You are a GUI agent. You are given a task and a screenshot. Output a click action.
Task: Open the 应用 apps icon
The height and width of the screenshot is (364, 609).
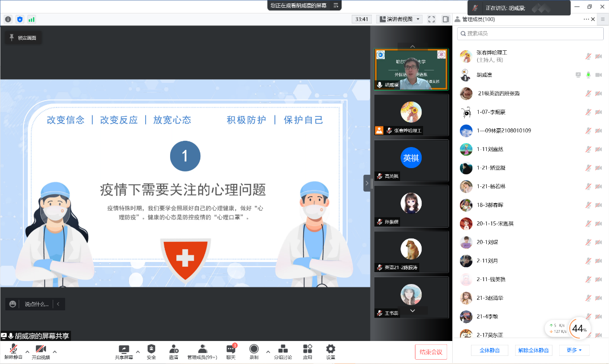pos(308,349)
